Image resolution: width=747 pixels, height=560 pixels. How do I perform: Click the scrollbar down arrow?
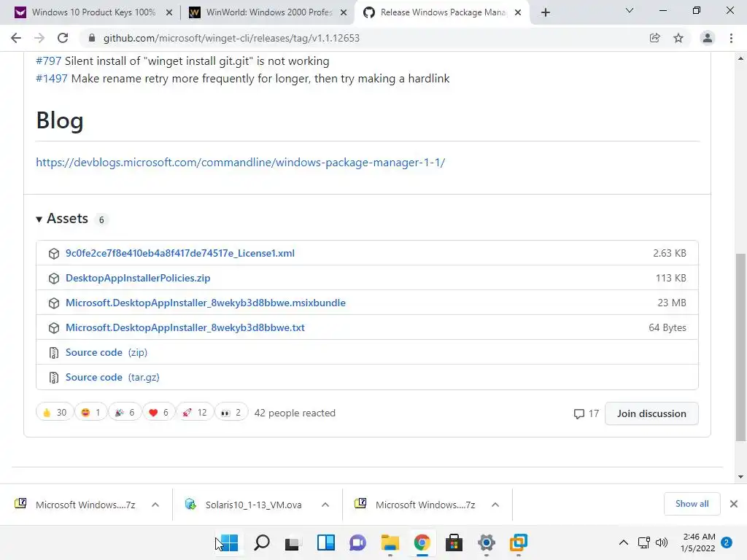pos(740,477)
